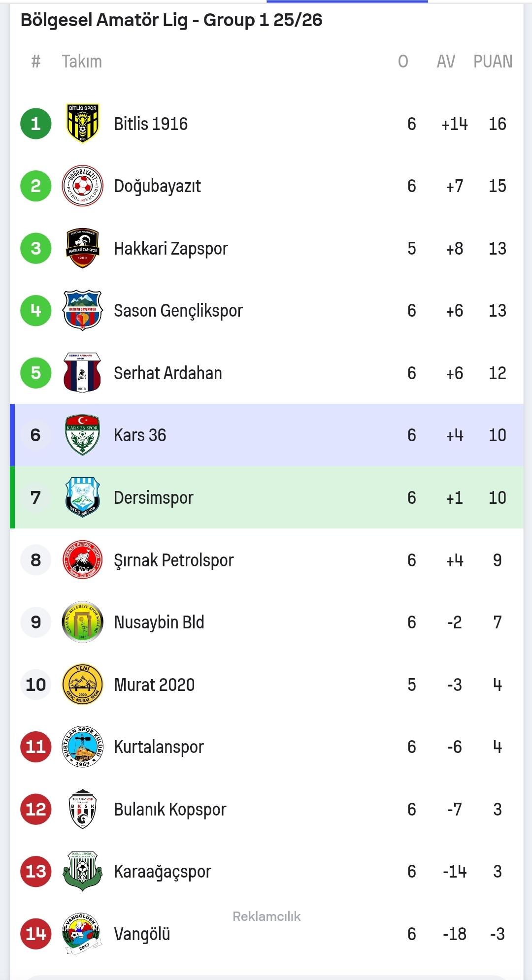532x980 pixels.
Task: Tap the Dersimspor club badge
Action: coord(83,497)
